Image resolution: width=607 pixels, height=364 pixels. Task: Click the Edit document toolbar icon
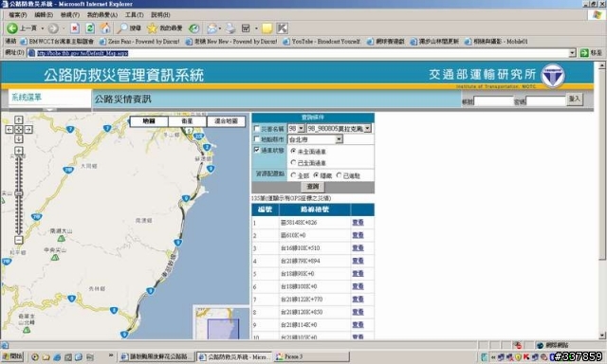coord(246,28)
